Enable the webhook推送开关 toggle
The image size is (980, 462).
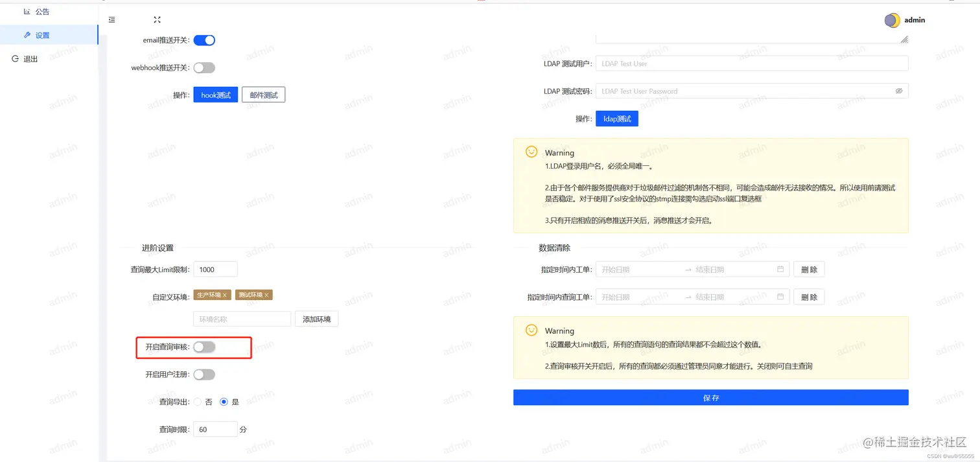204,67
